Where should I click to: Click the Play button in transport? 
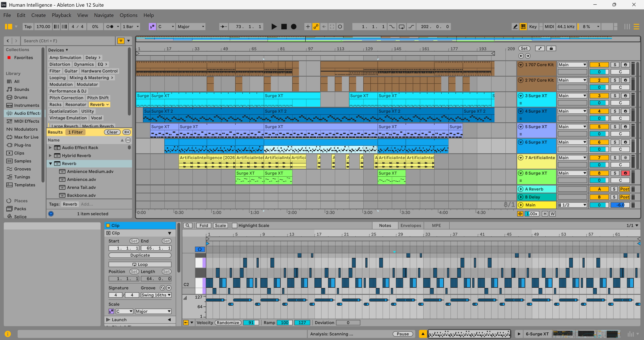[x=274, y=26]
